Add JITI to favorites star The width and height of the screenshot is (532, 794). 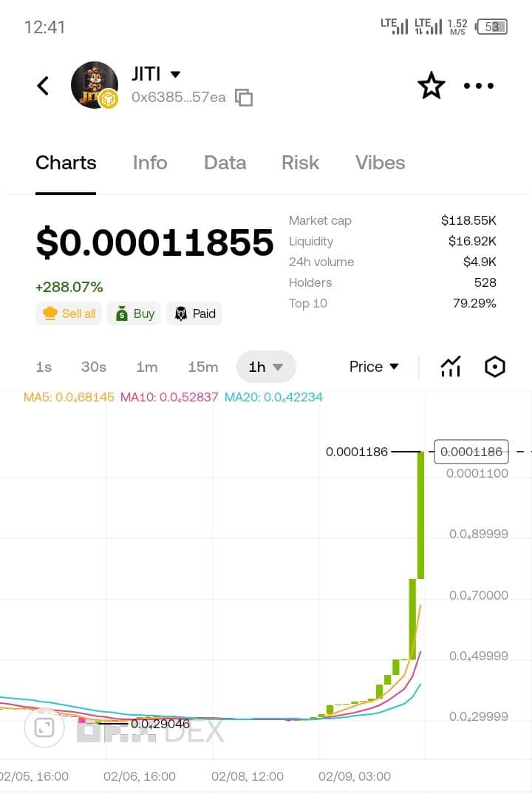click(432, 86)
